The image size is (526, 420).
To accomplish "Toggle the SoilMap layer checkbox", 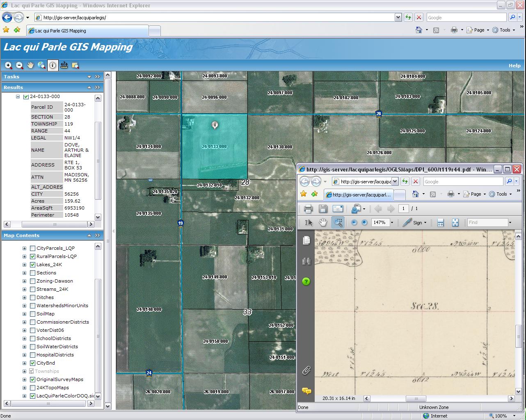I will tap(33, 314).
